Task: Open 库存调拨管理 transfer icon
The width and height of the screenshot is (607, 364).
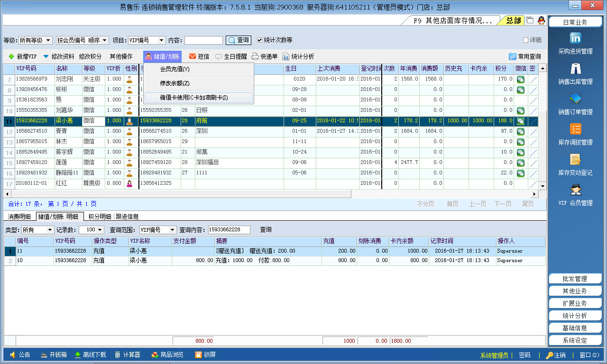Action: (575, 129)
